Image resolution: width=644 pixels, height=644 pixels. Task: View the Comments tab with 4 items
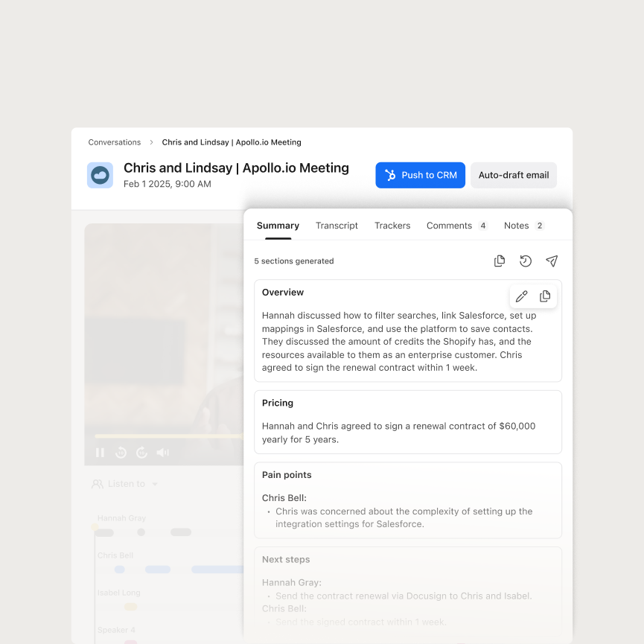[x=449, y=226]
